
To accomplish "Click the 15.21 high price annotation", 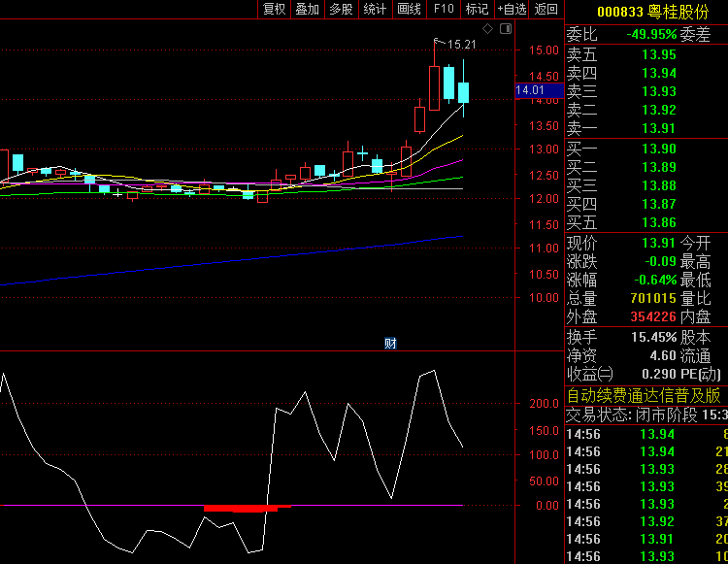I will [x=462, y=45].
